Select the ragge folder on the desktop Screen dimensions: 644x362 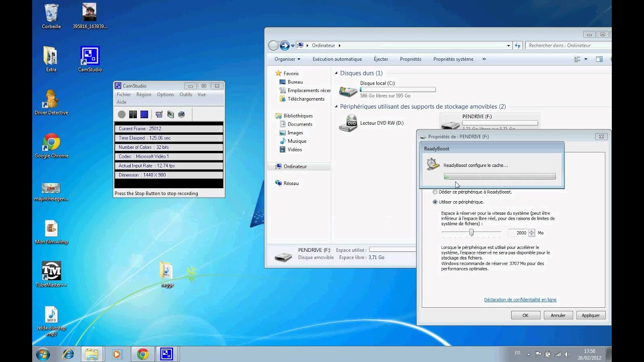tap(167, 275)
